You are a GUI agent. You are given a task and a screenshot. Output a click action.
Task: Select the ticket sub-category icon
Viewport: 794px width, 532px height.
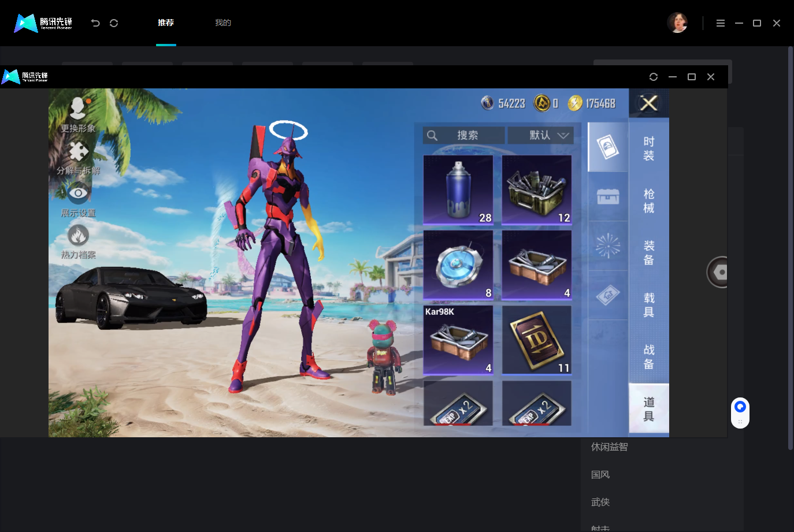coord(608,295)
